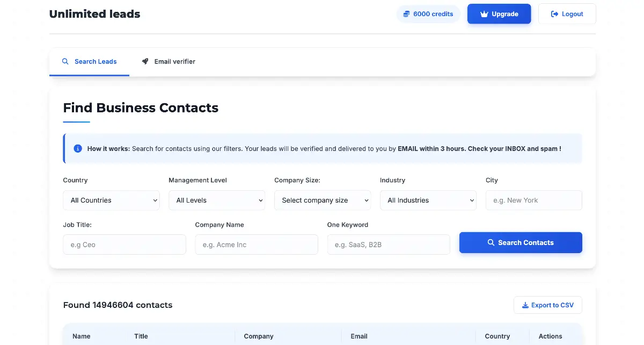Click the logout arrow icon
This screenshot has height=345, width=644.
coord(554,14)
